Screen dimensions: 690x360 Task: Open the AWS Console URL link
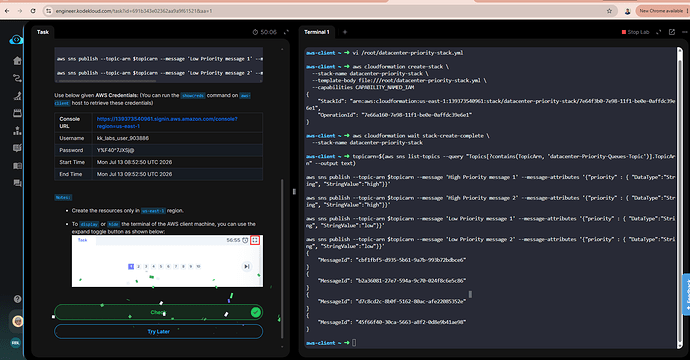(167, 122)
